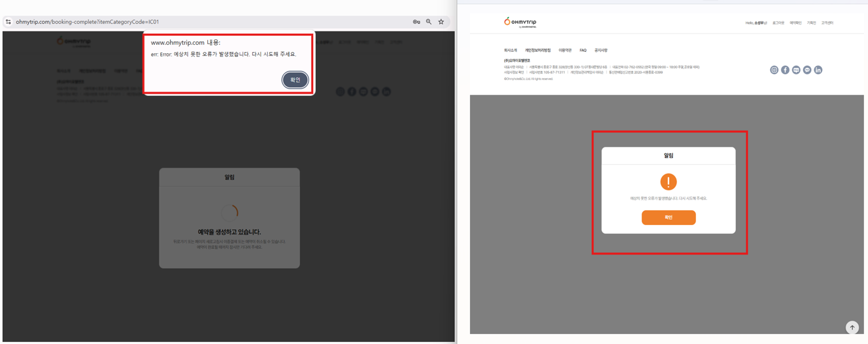Open 기획전 in the right page header

click(x=811, y=23)
